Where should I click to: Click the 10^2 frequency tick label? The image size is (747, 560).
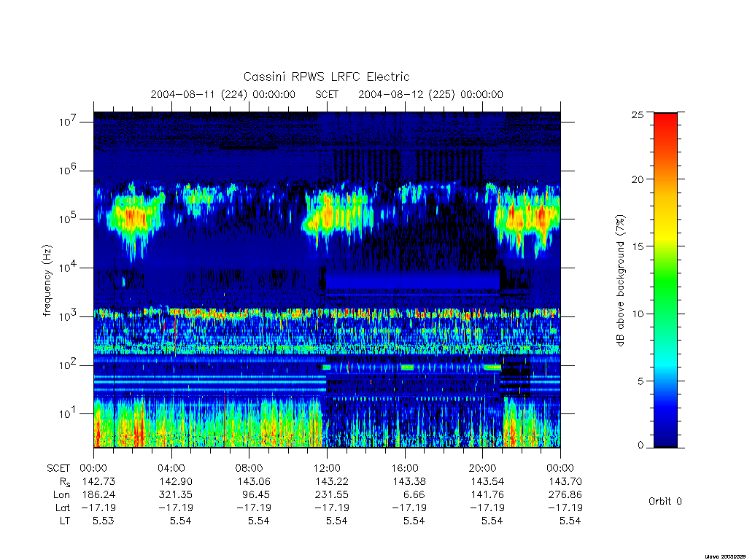tap(69, 365)
